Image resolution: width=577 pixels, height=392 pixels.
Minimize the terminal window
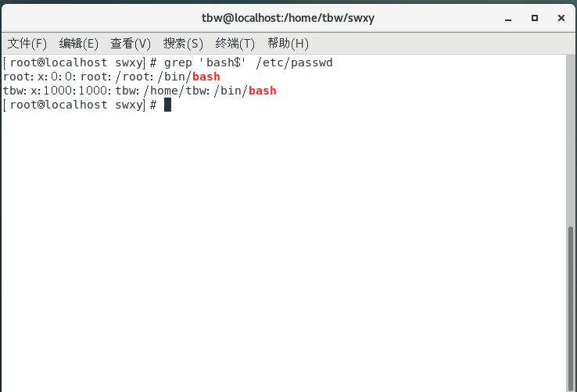[x=508, y=18]
